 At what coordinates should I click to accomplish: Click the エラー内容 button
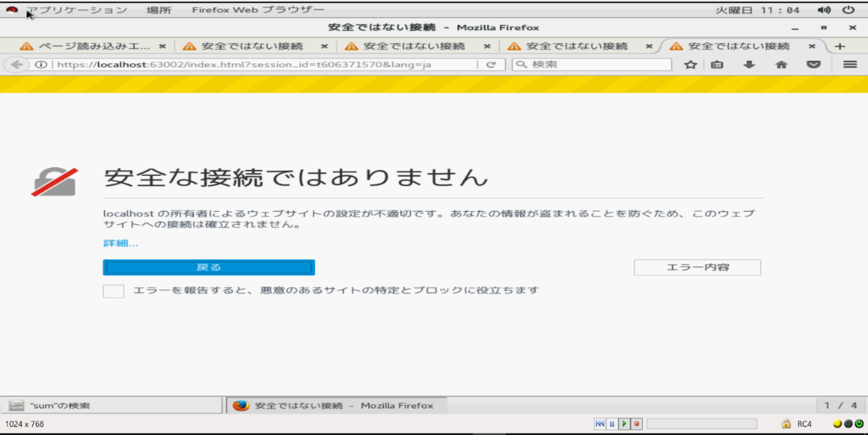[697, 268]
